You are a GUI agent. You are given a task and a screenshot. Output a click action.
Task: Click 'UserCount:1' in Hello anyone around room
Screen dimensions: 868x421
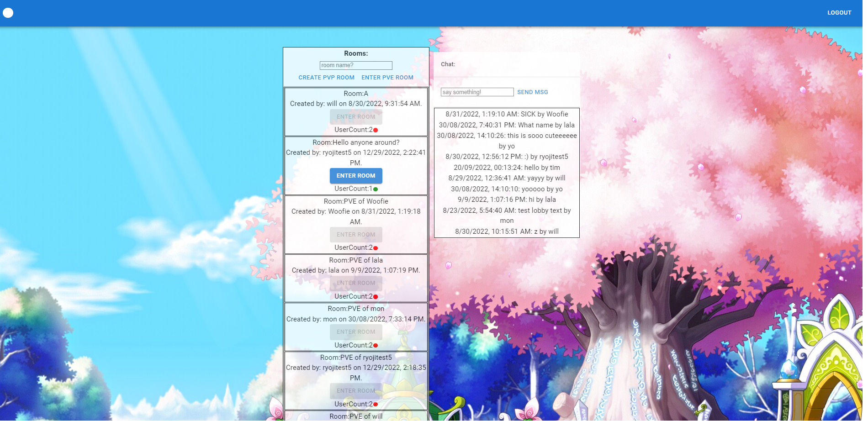pos(353,189)
